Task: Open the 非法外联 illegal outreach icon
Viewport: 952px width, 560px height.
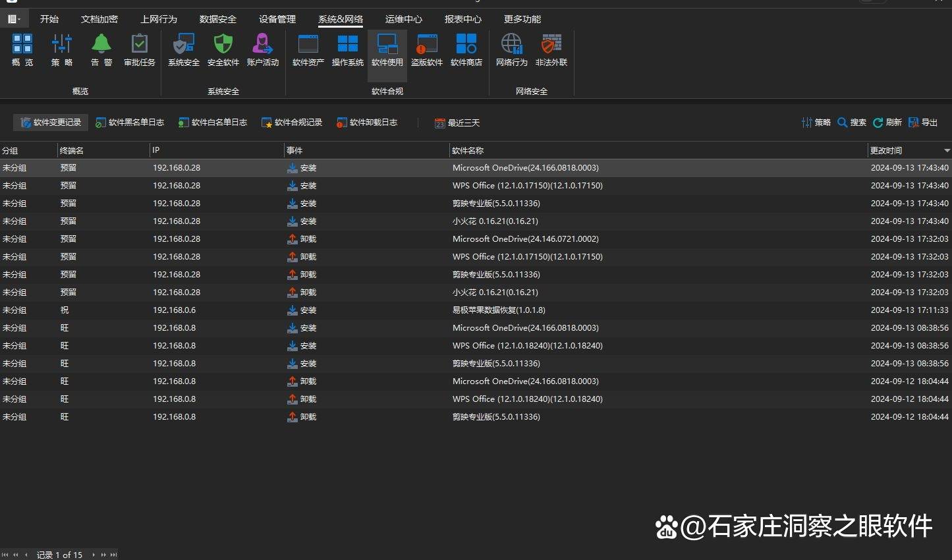Action: coord(551,50)
